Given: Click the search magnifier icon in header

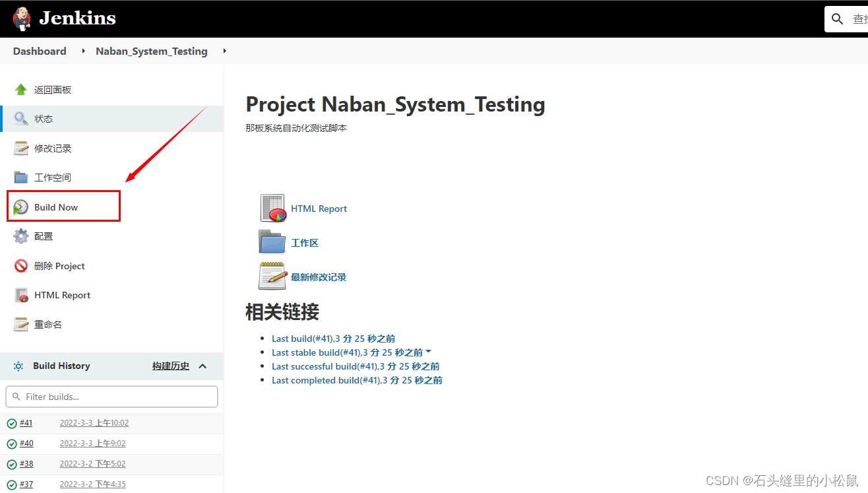Looking at the screenshot, I should (x=838, y=19).
